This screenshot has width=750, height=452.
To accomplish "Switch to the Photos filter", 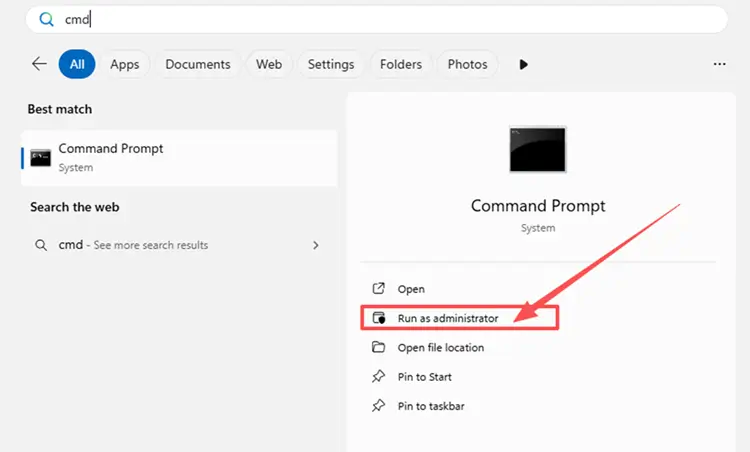I will click(467, 64).
